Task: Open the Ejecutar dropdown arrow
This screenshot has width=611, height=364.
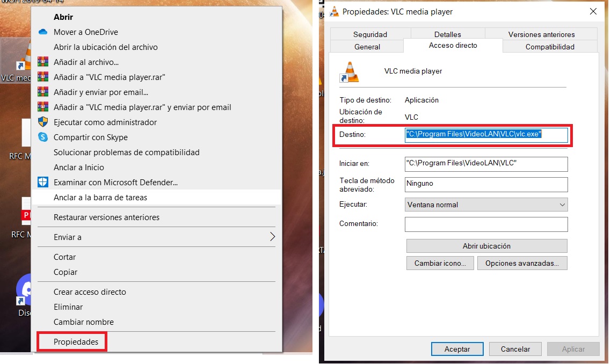Action: point(562,205)
